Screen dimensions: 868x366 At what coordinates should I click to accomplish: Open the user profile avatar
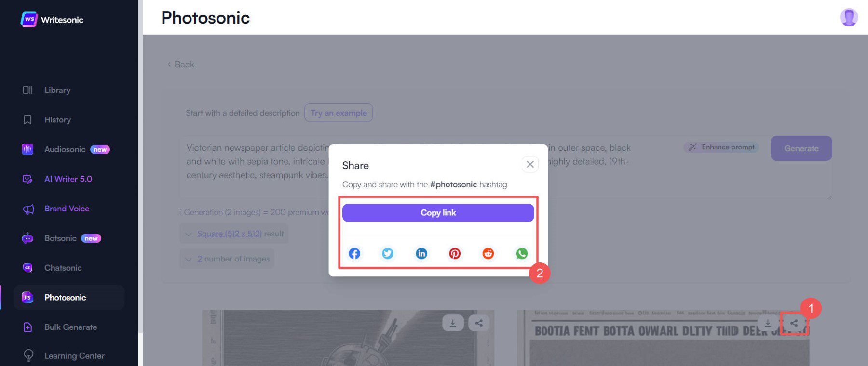(x=849, y=17)
